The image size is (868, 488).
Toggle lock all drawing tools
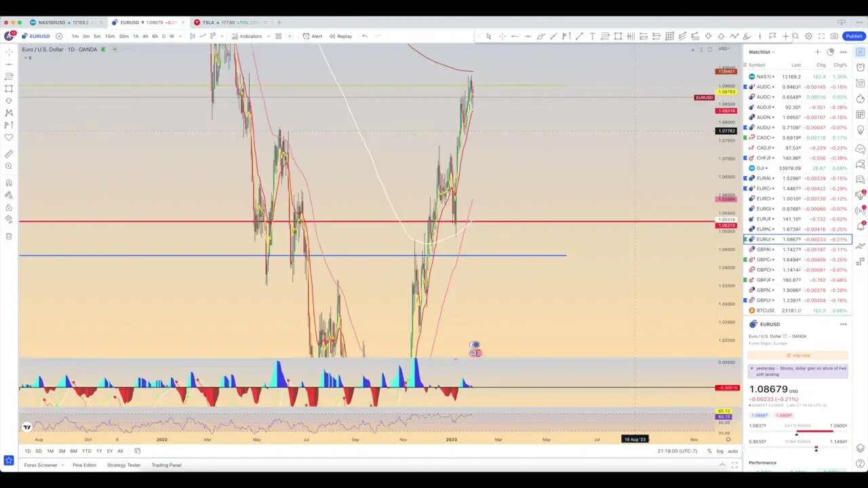pos(9,207)
